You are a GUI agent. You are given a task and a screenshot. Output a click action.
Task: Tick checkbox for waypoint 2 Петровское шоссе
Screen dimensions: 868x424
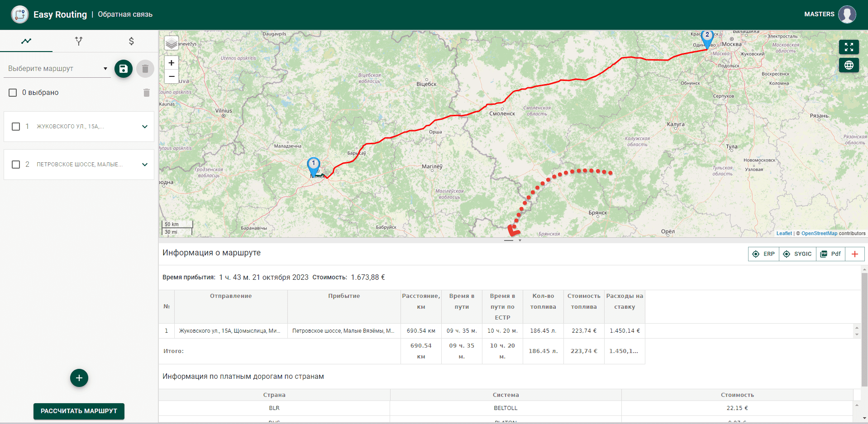tap(16, 165)
